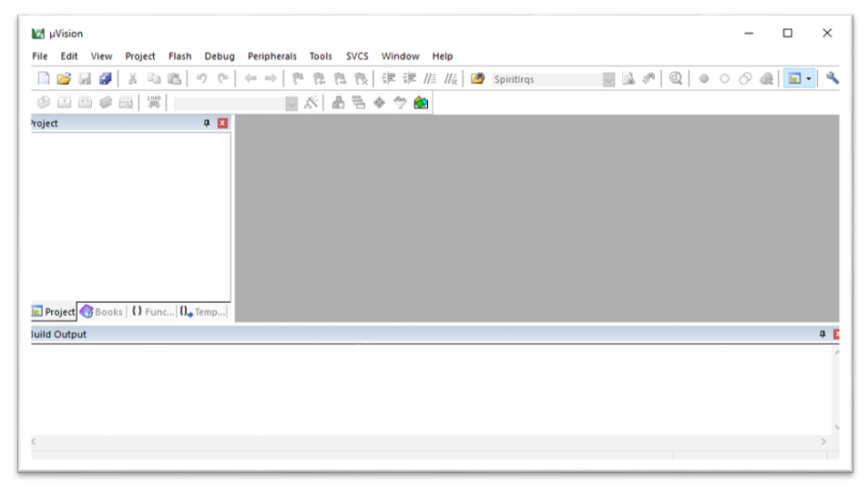The height and width of the screenshot is (485, 868).
Task: Click the Find in Files folder icon
Action: pyautogui.click(x=478, y=78)
